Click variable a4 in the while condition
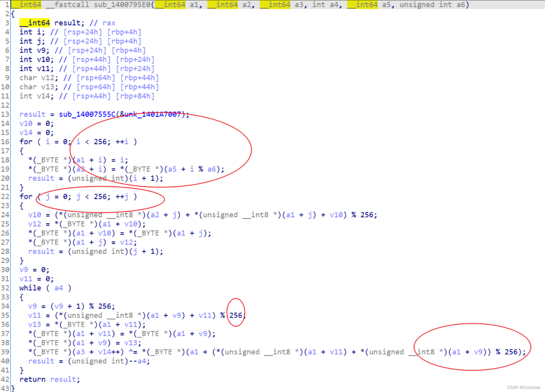The width and height of the screenshot is (545, 392). point(58,288)
